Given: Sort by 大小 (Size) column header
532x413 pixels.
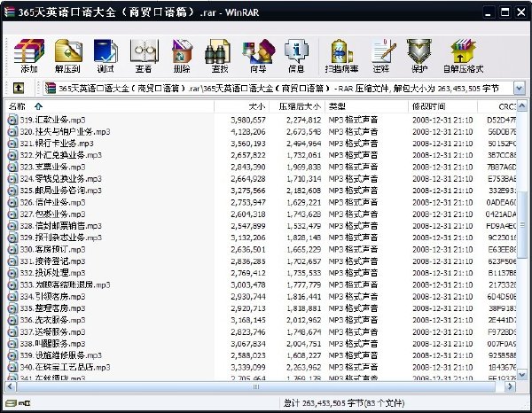Looking at the screenshot, I should (241, 106).
